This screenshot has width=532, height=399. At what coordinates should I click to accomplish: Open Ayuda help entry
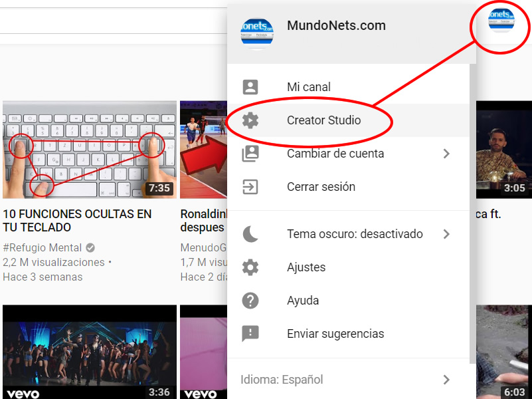click(349, 301)
